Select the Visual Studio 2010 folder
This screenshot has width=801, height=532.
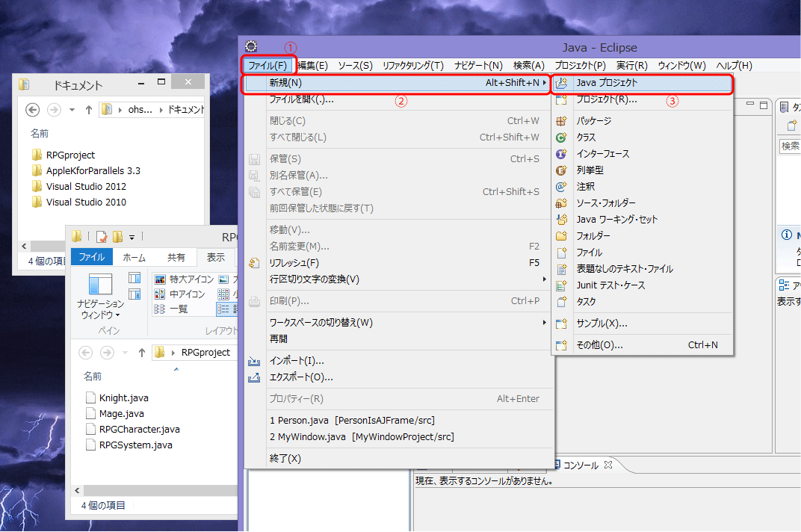pos(86,202)
